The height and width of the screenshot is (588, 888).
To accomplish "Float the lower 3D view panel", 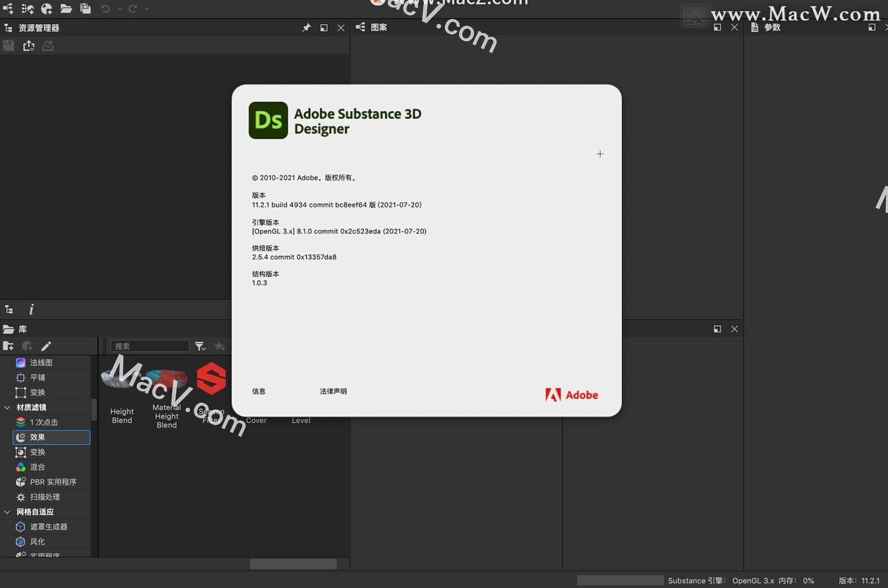I will click(x=717, y=329).
